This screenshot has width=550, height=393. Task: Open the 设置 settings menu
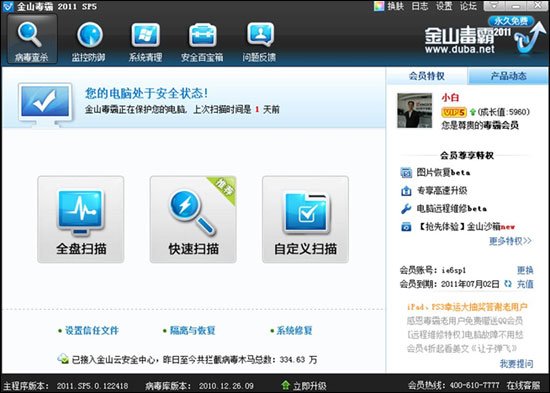[444, 6]
